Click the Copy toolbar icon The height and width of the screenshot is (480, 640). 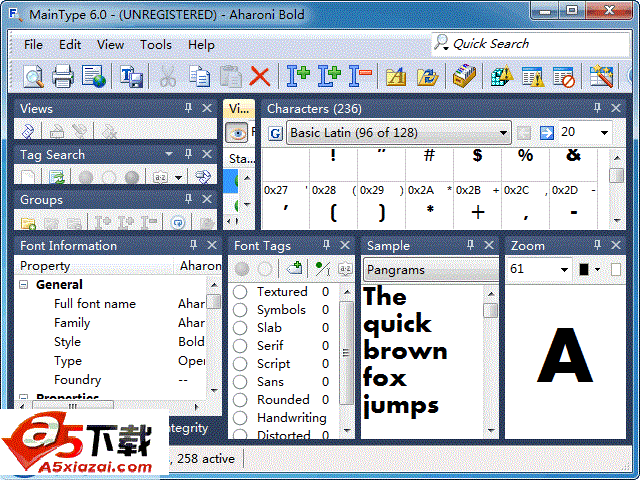[199, 76]
